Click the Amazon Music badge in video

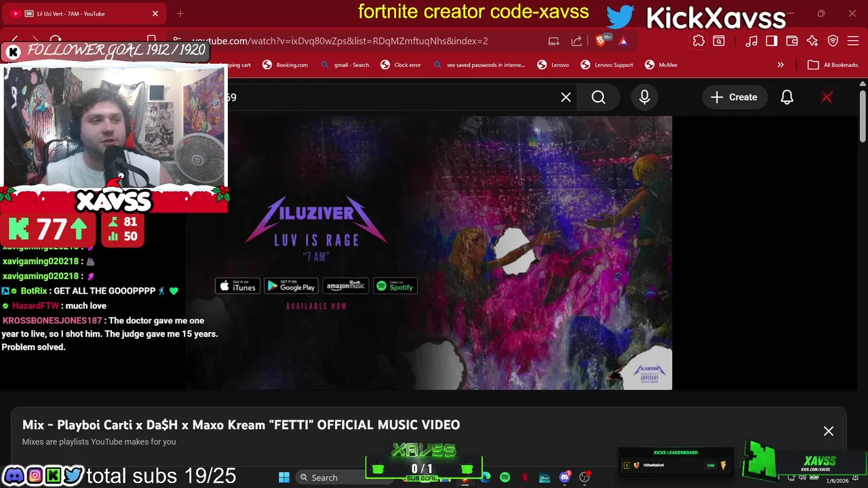tap(346, 286)
